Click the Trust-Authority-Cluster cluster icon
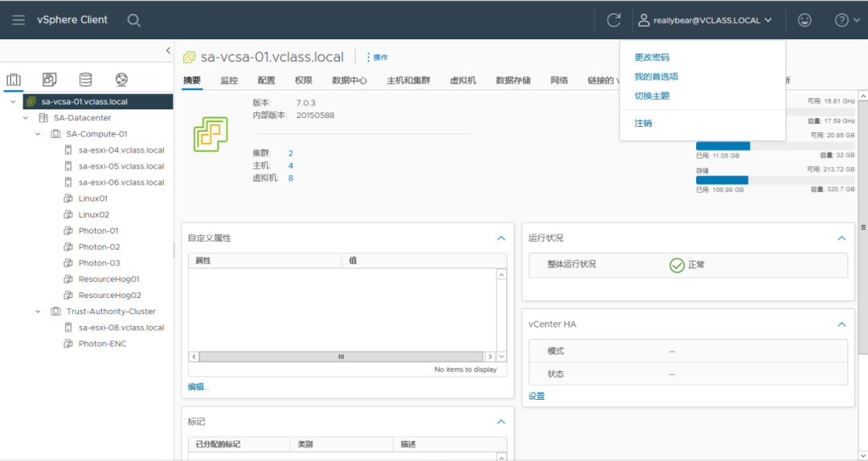Image resolution: width=868 pixels, height=461 pixels. click(56, 311)
